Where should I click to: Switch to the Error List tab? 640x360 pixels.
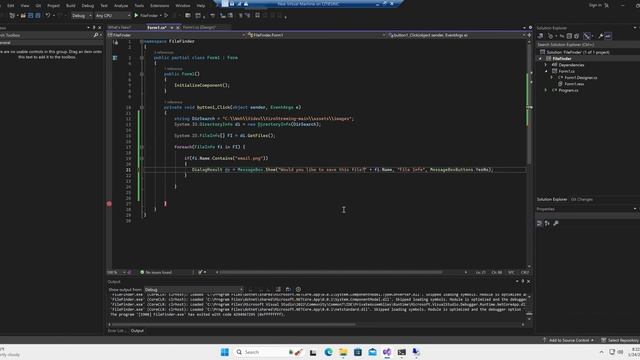pyautogui.click(x=116, y=331)
